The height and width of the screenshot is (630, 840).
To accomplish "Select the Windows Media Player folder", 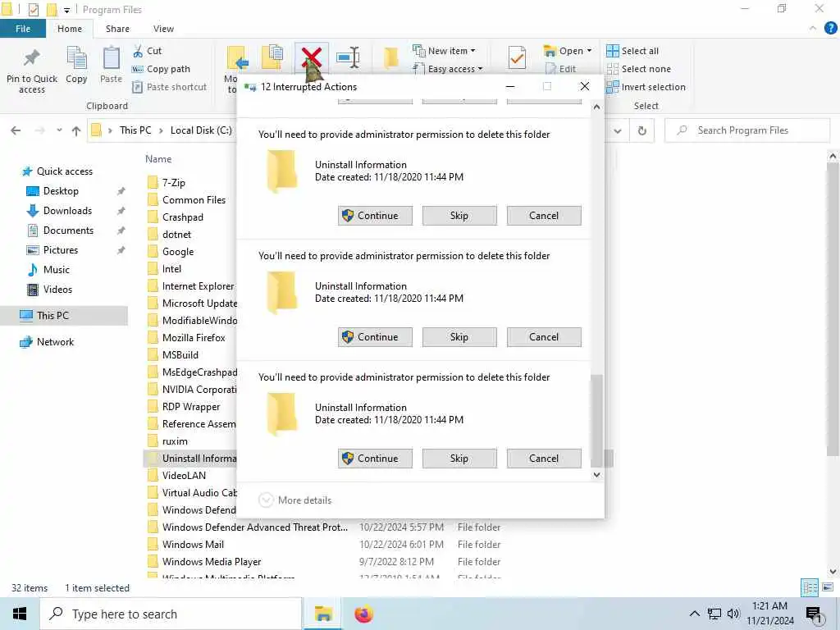I will point(204,562).
